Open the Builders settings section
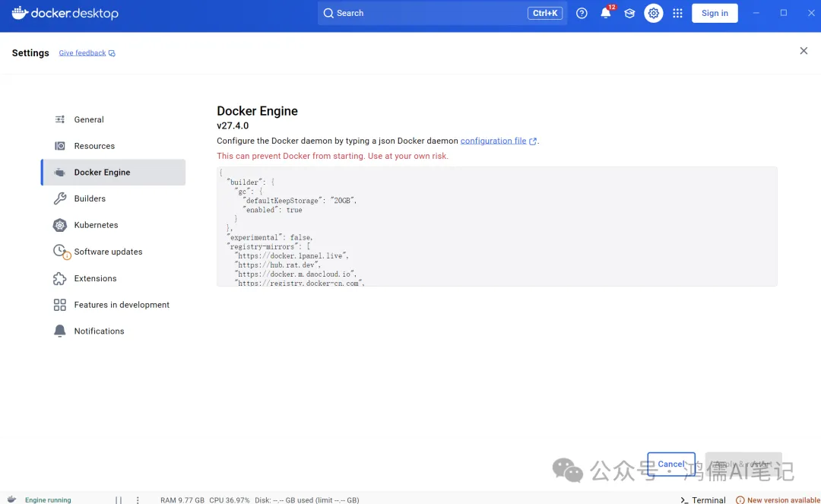Image resolution: width=821 pixels, height=504 pixels. pos(113,198)
